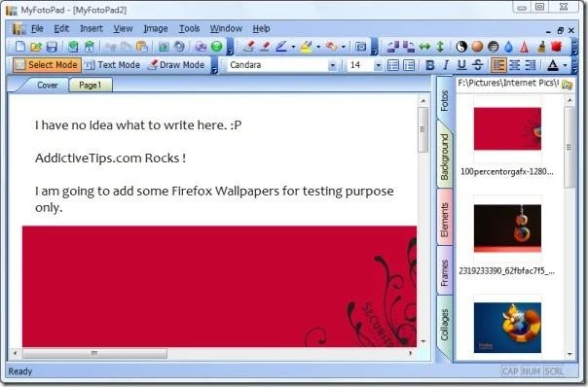
Task: Rotate image left icon
Action: [x=393, y=47]
